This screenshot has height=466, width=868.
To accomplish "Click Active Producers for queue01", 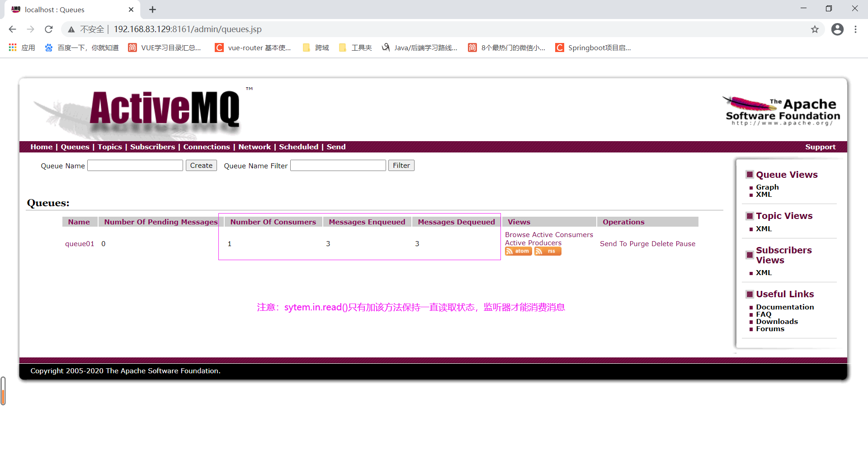I will coord(533,243).
